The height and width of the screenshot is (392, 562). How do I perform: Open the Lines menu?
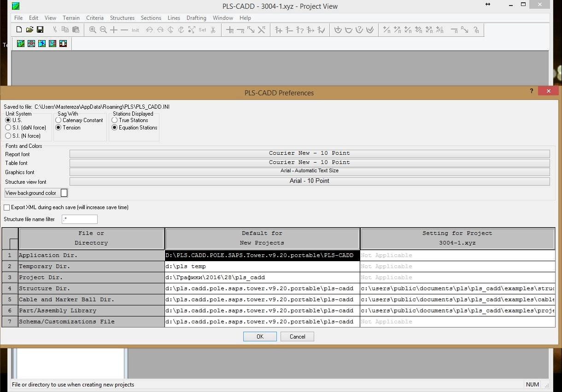[174, 18]
